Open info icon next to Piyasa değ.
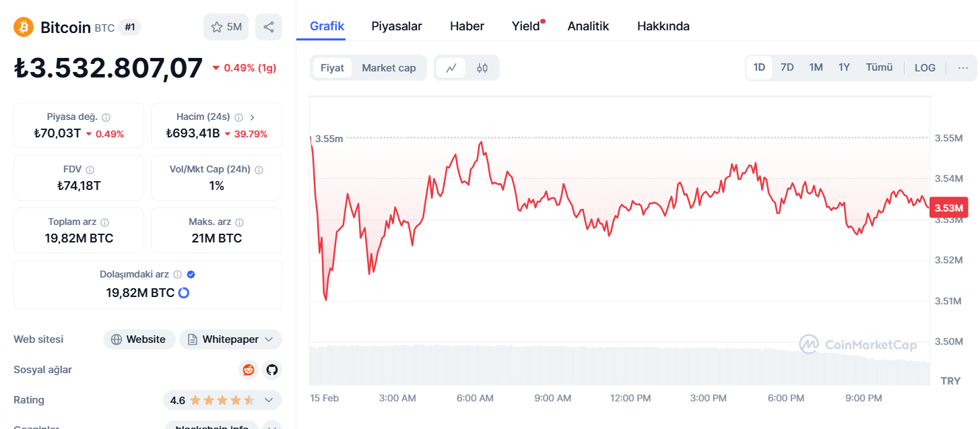This screenshot has height=429, width=980. tap(106, 117)
